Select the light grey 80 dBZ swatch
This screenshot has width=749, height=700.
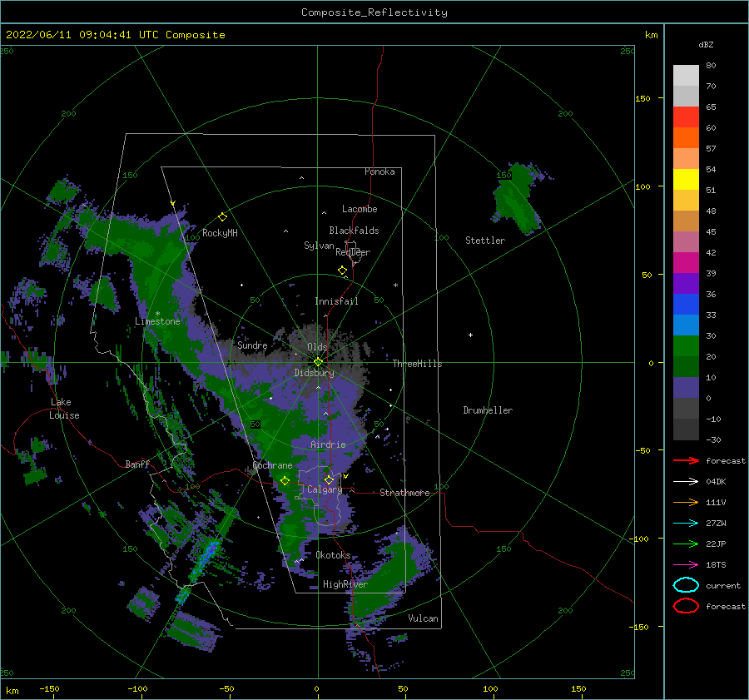point(686,75)
